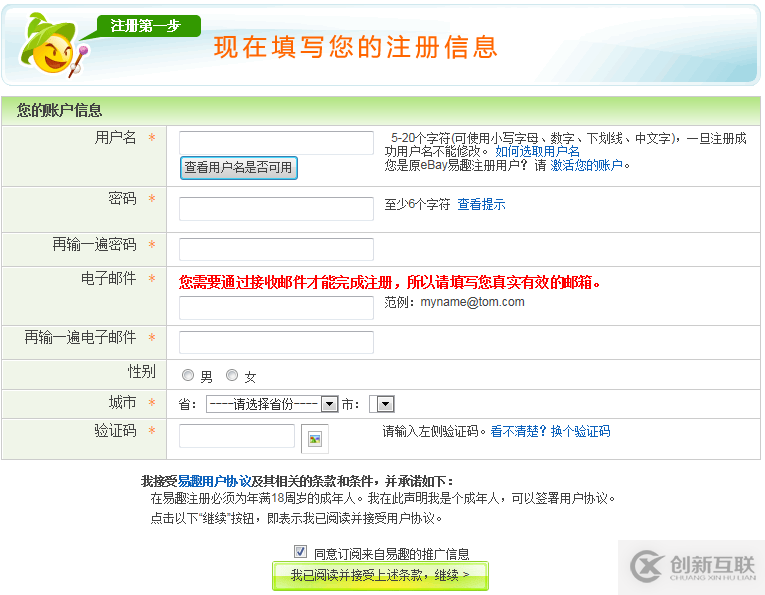Click the 性别 row label

(x=141, y=372)
